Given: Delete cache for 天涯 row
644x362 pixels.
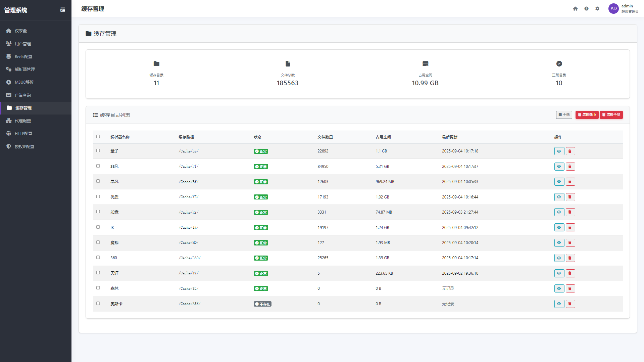Looking at the screenshot, I should (570, 273).
